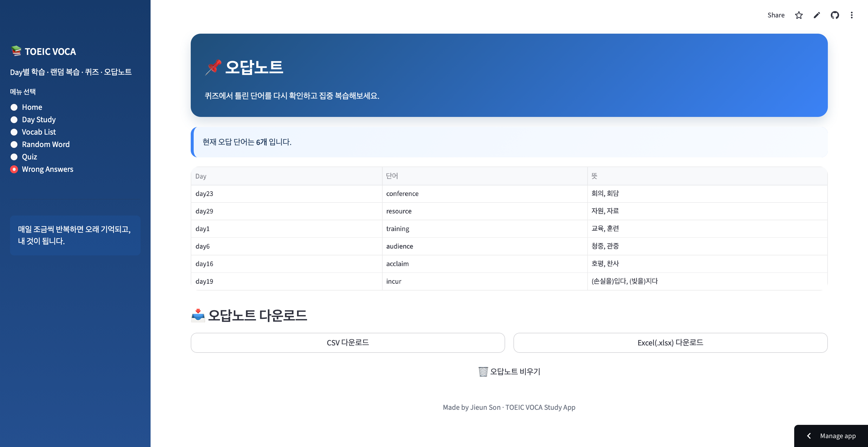Select the Home radio option
The width and height of the screenshot is (868, 447).
point(14,107)
